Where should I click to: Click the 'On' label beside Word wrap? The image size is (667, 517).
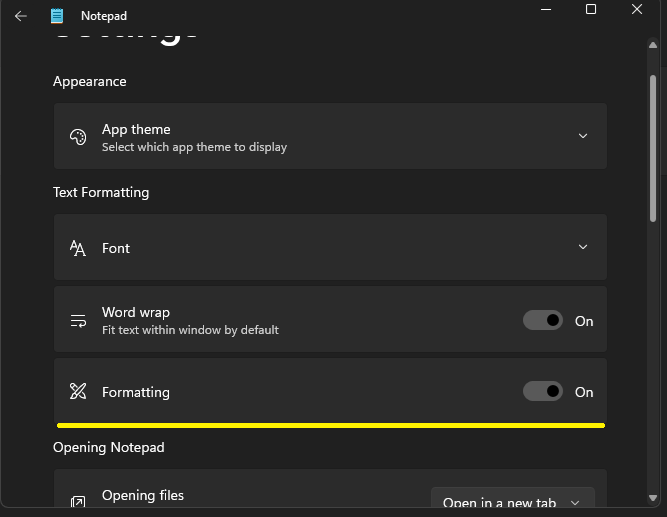point(584,321)
